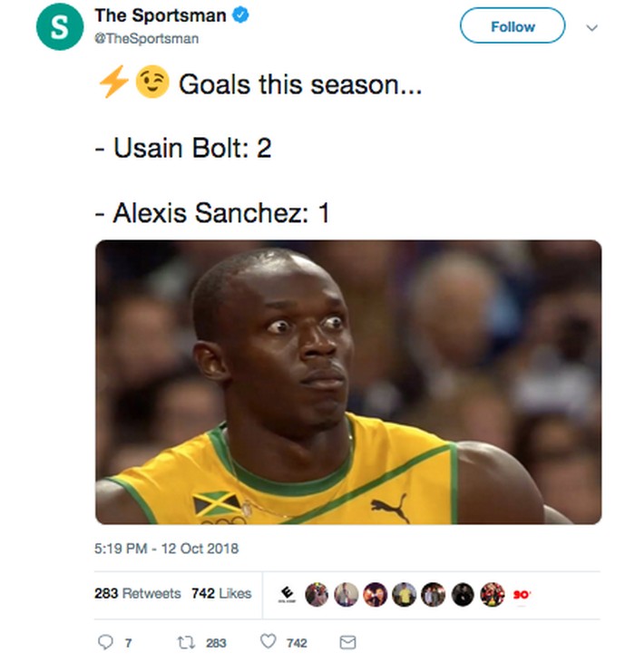Screen dimensions: 635x672
Task: Click the direct message envelope icon
Action: 347,642
